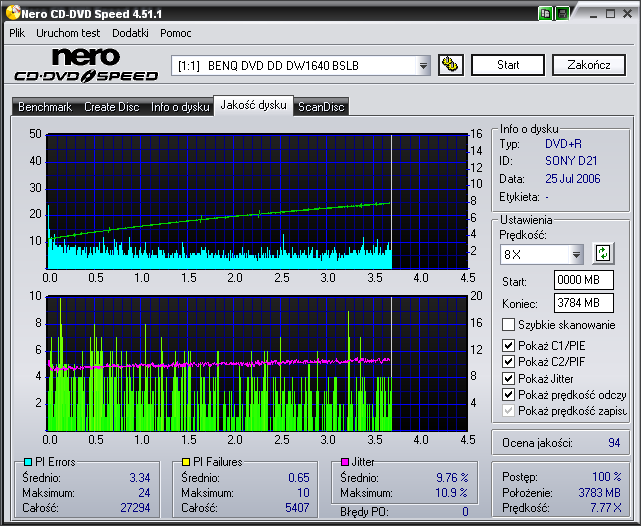This screenshot has width=641, height=526.
Task: Click the position value 3783 MB
Action: click(x=599, y=493)
